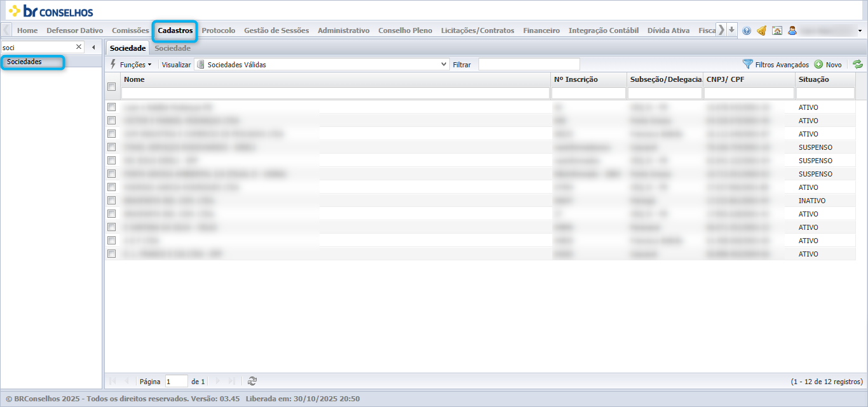Click the home window icon

point(776,30)
